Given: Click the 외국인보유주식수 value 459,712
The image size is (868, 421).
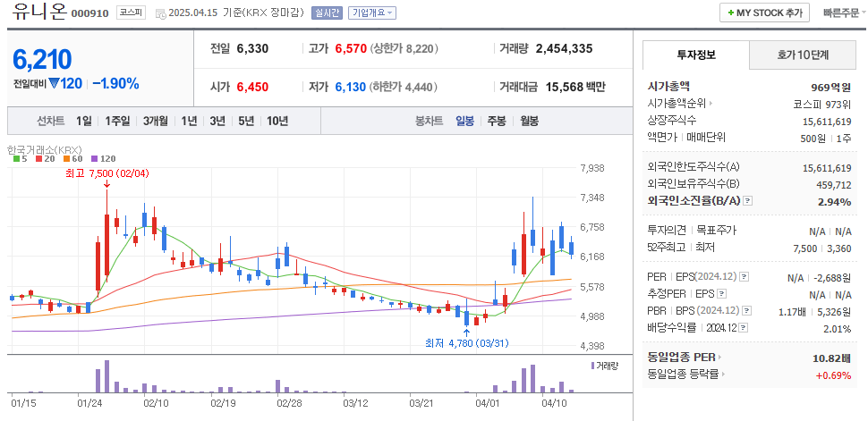Looking at the screenshot, I should tap(834, 185).
